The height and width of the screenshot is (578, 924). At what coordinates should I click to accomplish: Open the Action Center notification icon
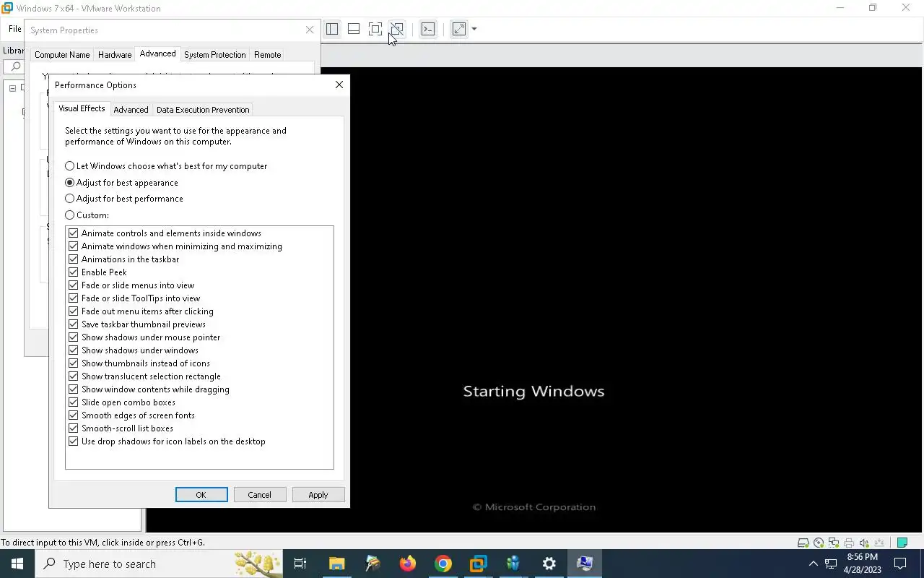tap(900, 564)
